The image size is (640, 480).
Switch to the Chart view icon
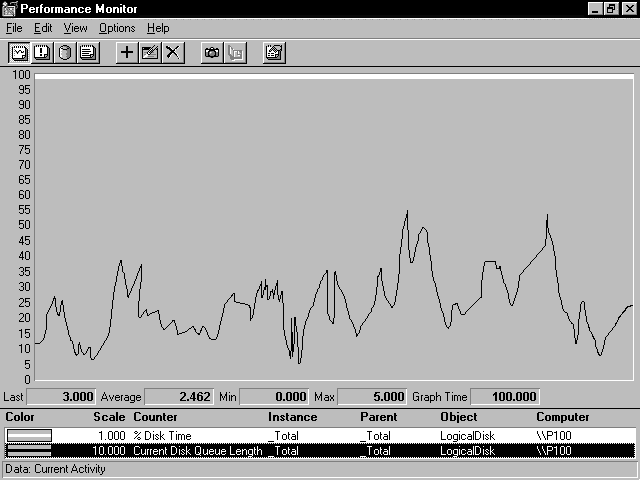click(19, 53)
